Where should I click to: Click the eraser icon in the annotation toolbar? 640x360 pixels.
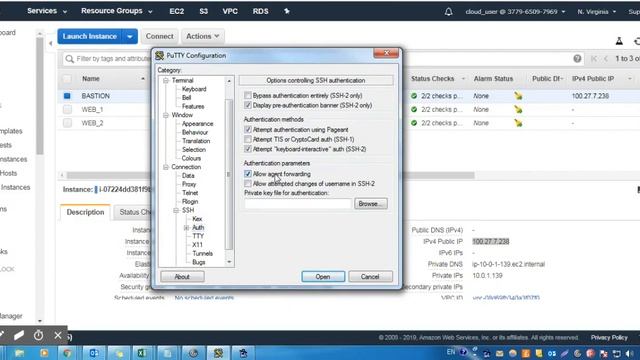pyautogui.click(x=19, y=336)
